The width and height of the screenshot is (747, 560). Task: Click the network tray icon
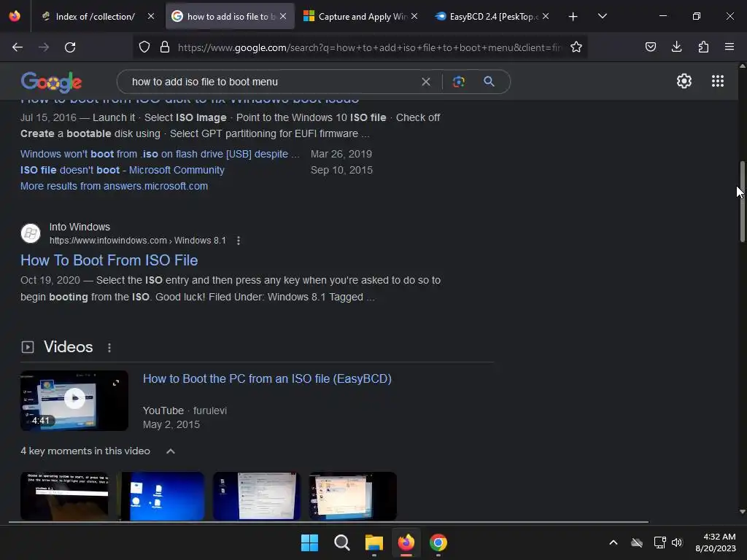tap(659, 542)
